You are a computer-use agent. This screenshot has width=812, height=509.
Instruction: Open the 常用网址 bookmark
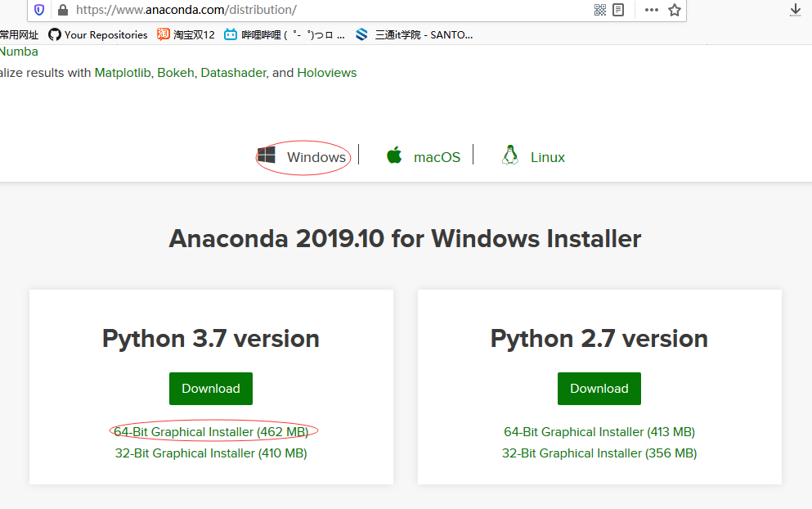(19, 34)
